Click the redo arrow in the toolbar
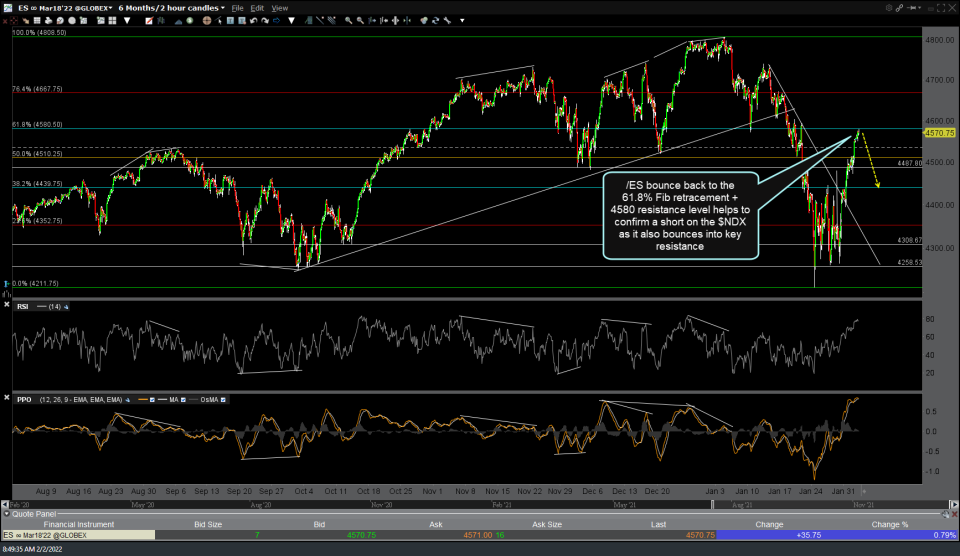 point(264,20)
